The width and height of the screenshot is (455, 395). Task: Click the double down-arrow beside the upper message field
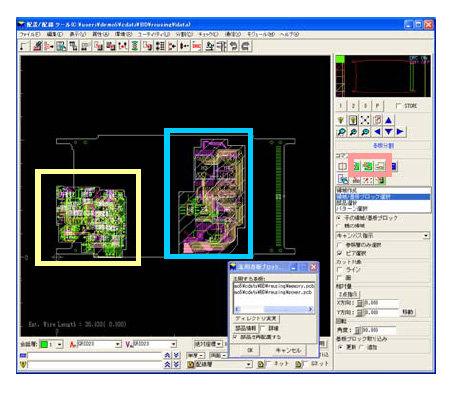[176, 356]
